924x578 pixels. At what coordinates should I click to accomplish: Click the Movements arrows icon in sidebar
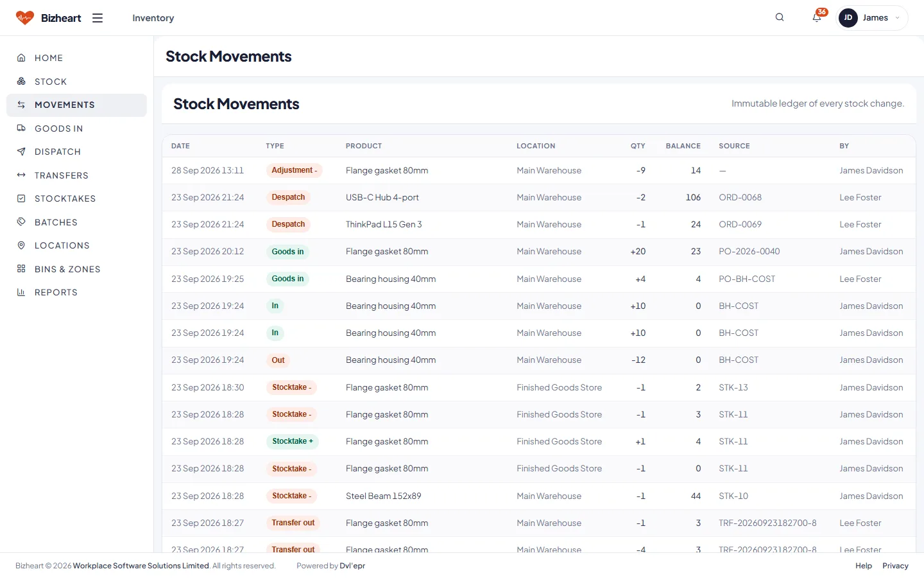point(21,105)
